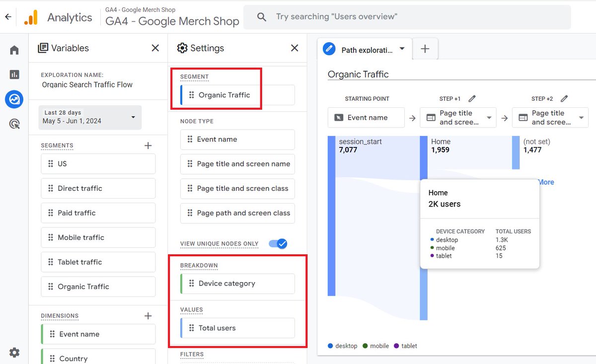This screenshot has height=364, width=596.
Task: Add a new exploration tab
Action: point(425,49)
